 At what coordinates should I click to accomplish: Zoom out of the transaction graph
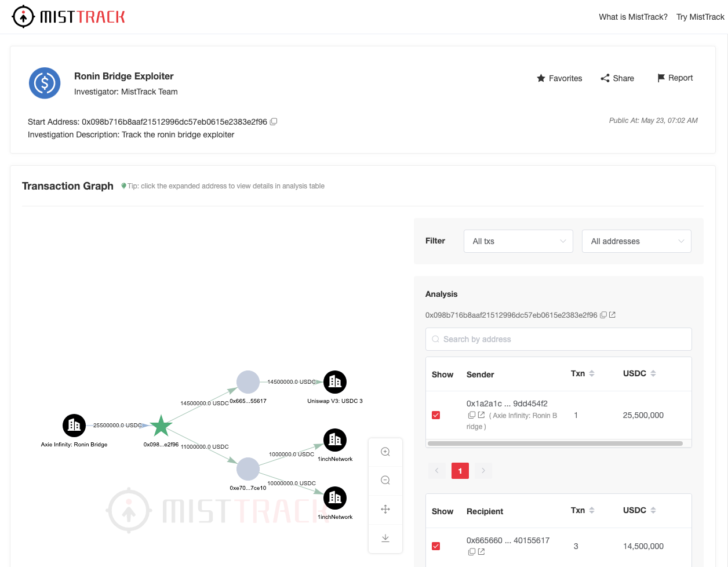[385, 481]
